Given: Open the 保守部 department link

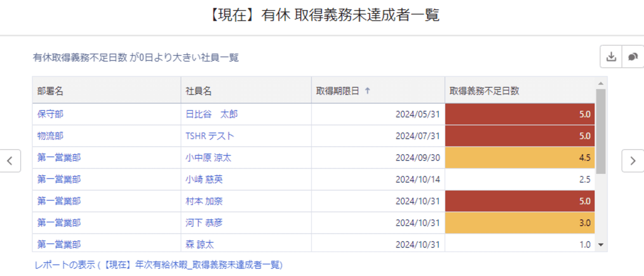Looking at the screenshot, I should [50, 114].
